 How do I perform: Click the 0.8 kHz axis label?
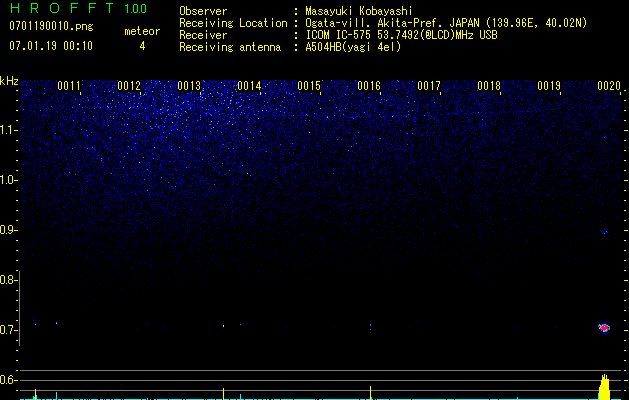click(7, 280)
